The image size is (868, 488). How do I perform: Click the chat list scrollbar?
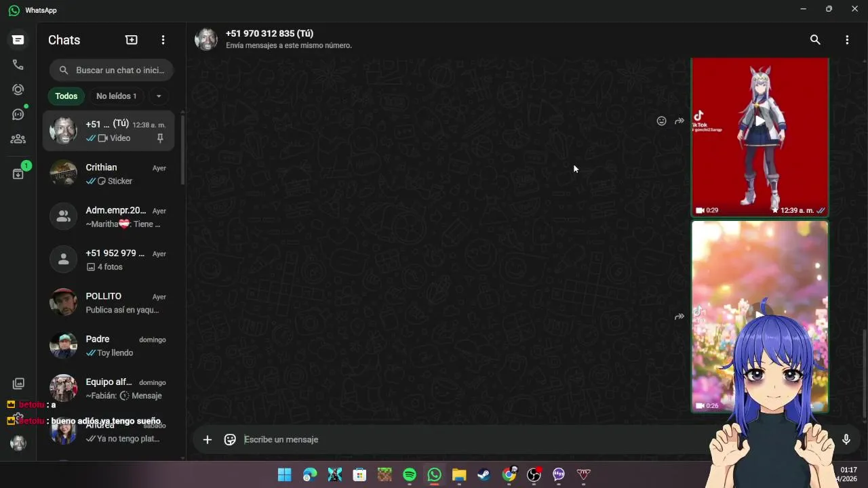(x=182, y=149)
